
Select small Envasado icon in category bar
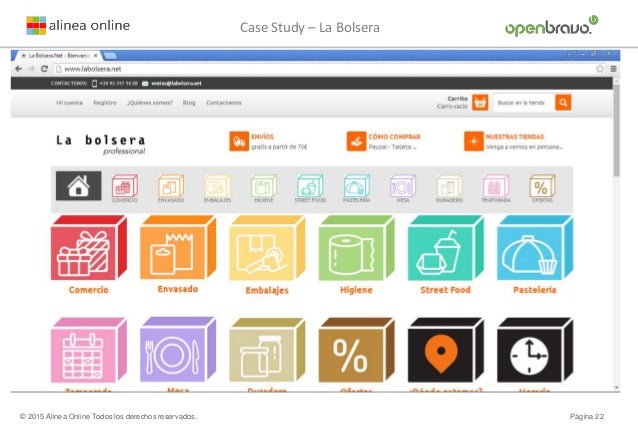pyautogui.click(x=171, y=186)
